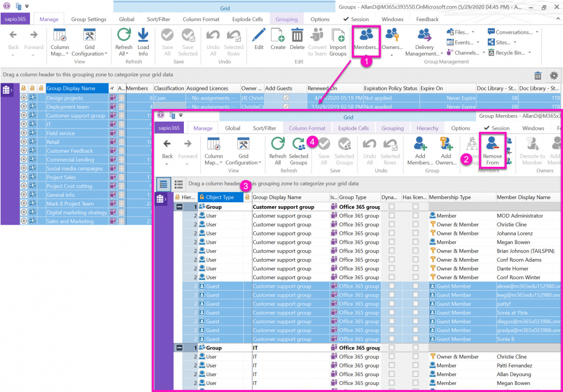Click Selected Groups refresh icon
This screenshot has width=563, height=392.
[299, 151]
